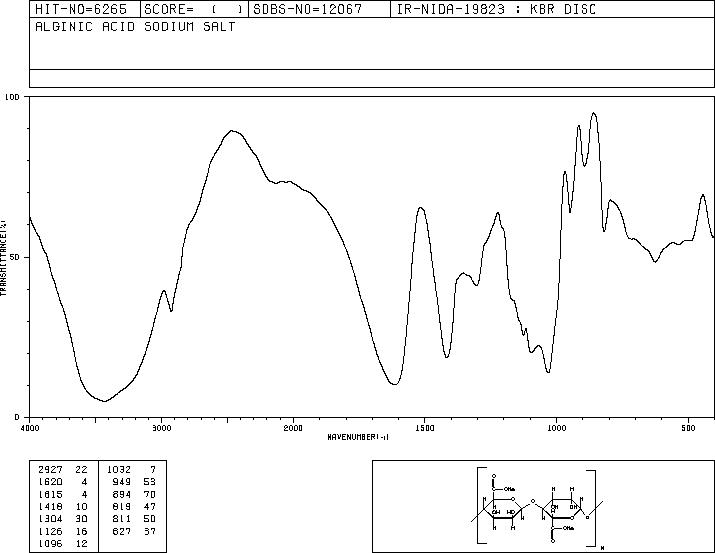Viewport: 715px width, 553px height.
Task: Click the "2000" wavenumber axis label
Action: click(x=293, y=428)
